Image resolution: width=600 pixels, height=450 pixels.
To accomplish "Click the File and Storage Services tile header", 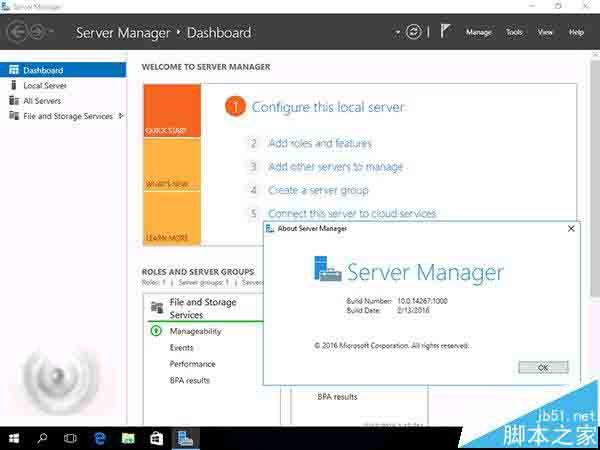I will pyautogui.click(x=204, y=308).
